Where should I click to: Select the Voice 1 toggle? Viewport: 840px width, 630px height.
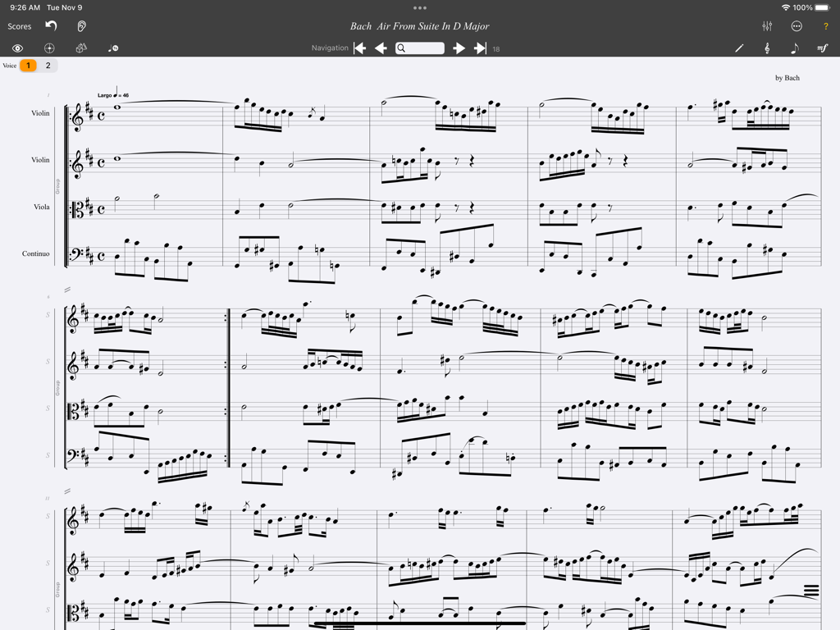[30, 65]
